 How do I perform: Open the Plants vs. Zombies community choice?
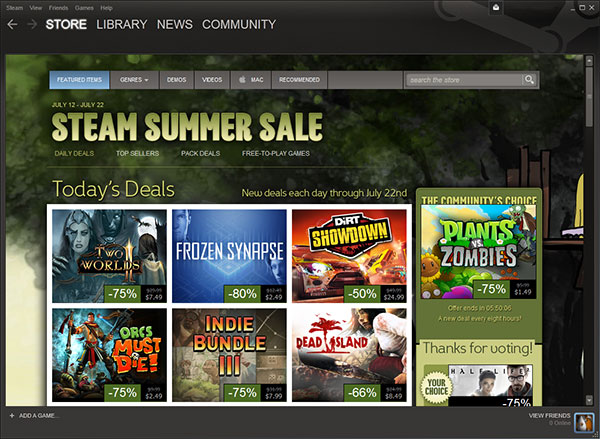click(x=478, y=252)
